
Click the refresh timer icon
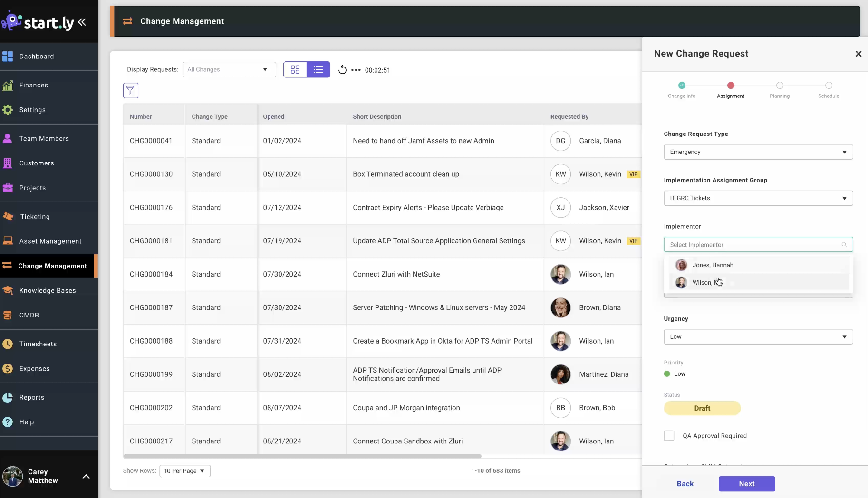click(342, 70)
